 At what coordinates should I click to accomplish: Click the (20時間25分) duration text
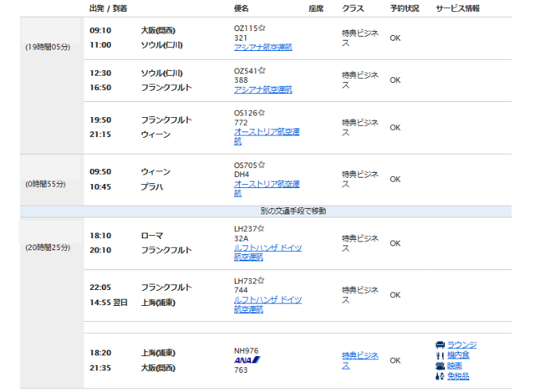(x=48, y=247)
